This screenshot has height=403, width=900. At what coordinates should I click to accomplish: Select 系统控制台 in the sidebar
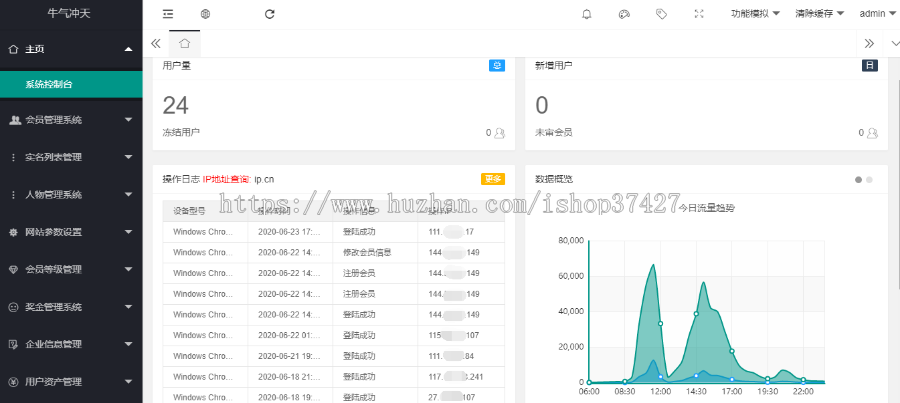point(70,85)
